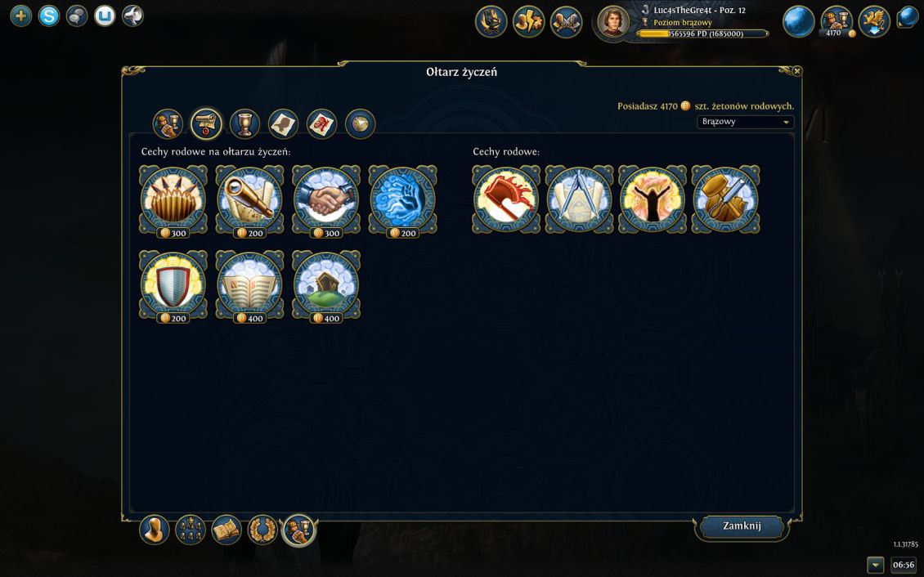Expand the small arrow menu near clock

tap(875, 565)
